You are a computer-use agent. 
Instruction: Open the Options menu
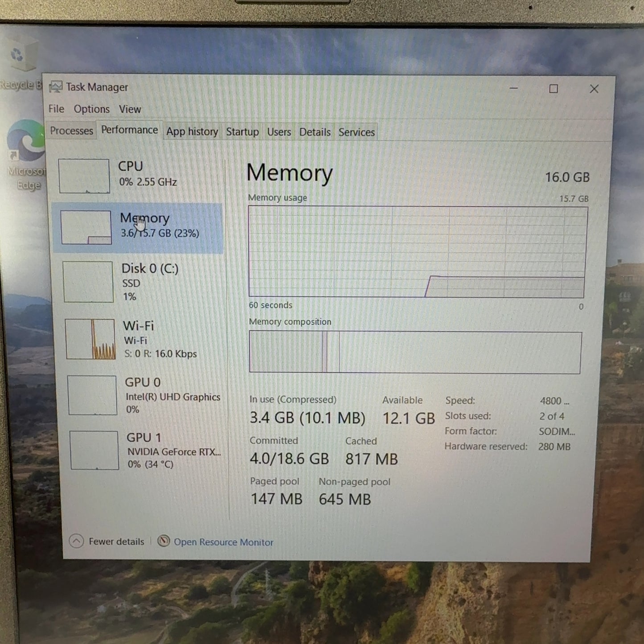(91, 109)
